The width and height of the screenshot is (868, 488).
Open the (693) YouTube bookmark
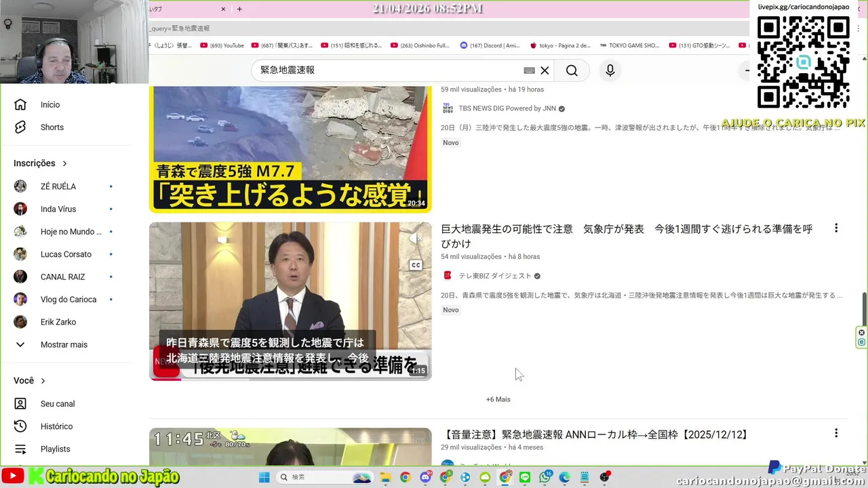222,45
